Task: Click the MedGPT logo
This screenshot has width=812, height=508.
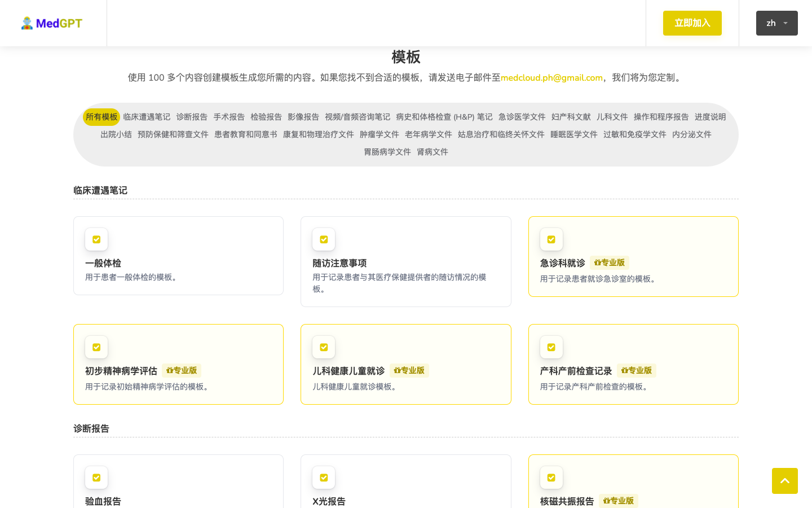Action: [51, 23]
